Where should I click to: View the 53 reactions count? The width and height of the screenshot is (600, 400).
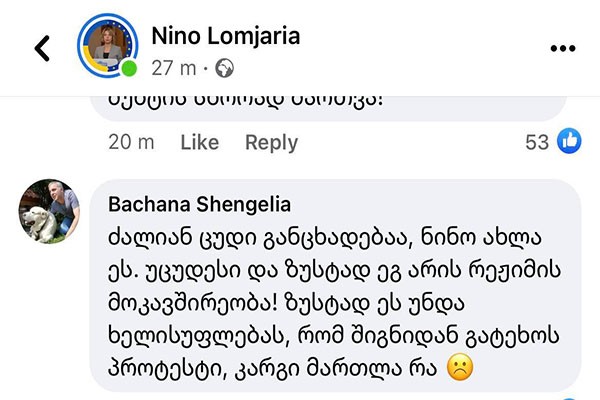pos(537,142)
